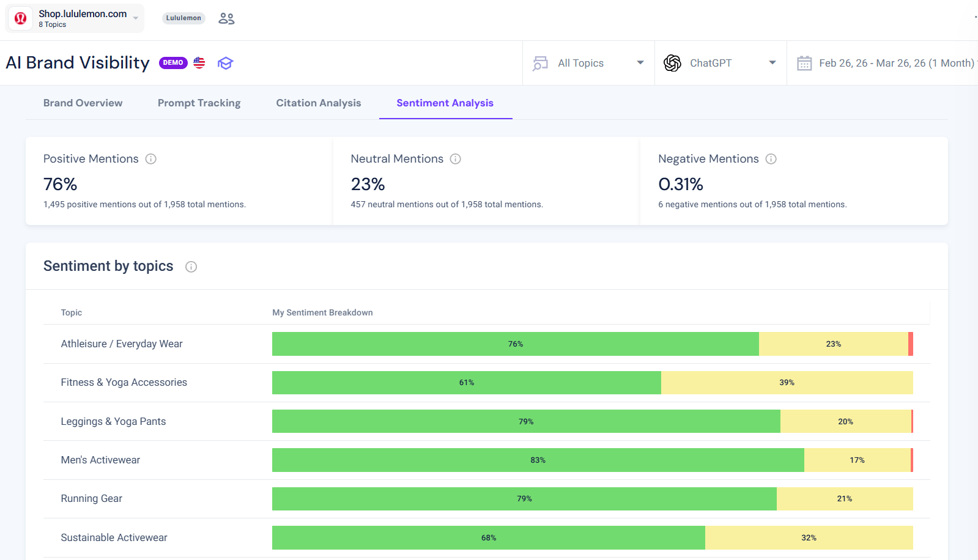
Task: Click the 23% neutral mentions value
Action: [x=368, y=184]
